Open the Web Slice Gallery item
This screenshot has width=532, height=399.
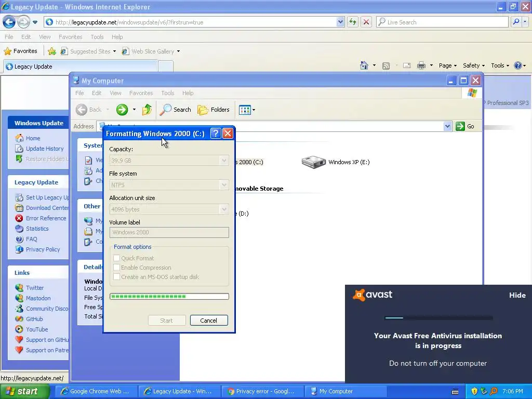tap(151, 51)
